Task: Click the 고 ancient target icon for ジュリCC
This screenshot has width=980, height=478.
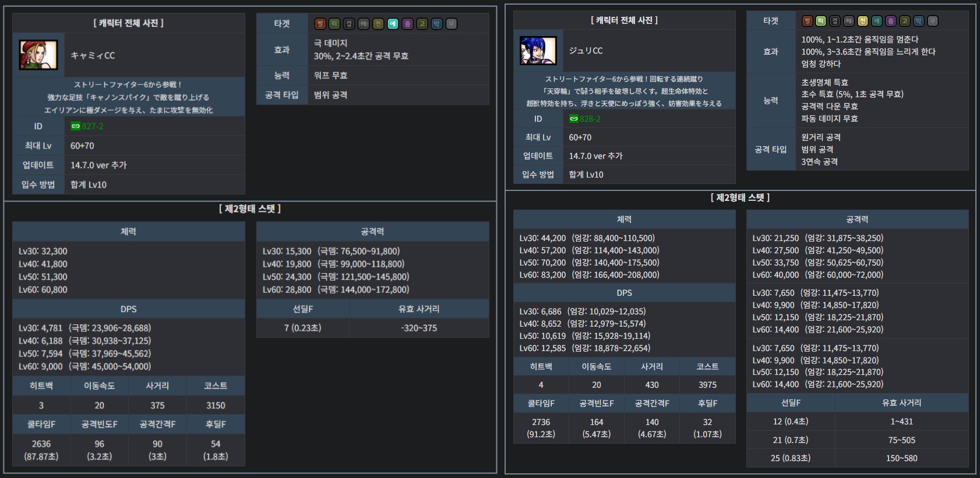Action: (x=905, y=21)
